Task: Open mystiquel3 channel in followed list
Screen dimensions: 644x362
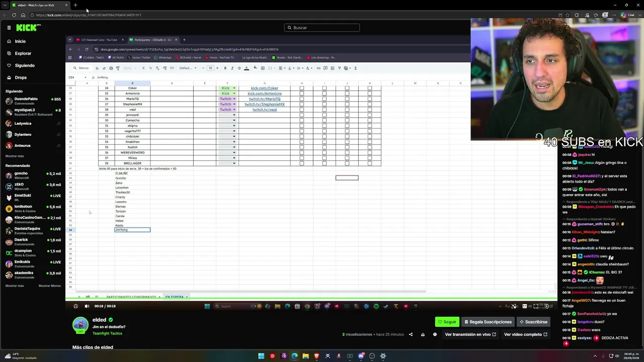Action: point(33,112)
